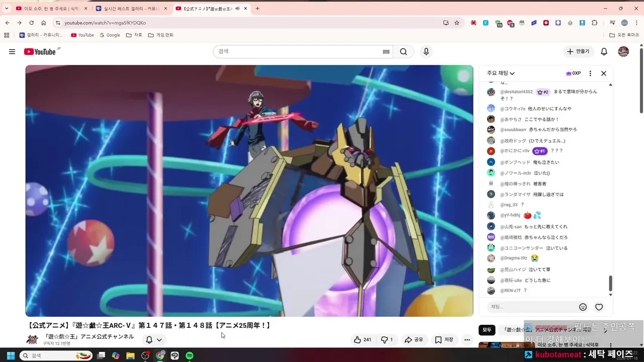Open YouTube notifications bell
The height and width of the screenshot is (362, 644).
tap(604, 52)
